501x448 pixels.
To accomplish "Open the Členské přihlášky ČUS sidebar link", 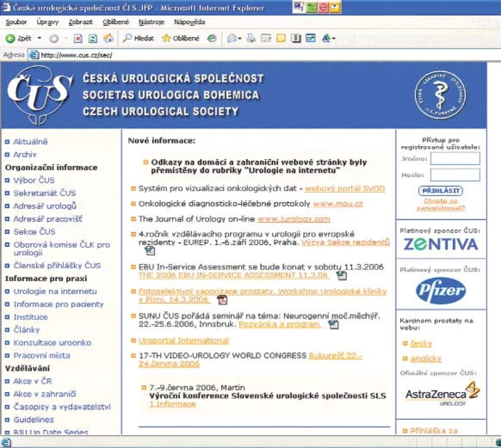I will pyautogui.click(x=57, y=265).
